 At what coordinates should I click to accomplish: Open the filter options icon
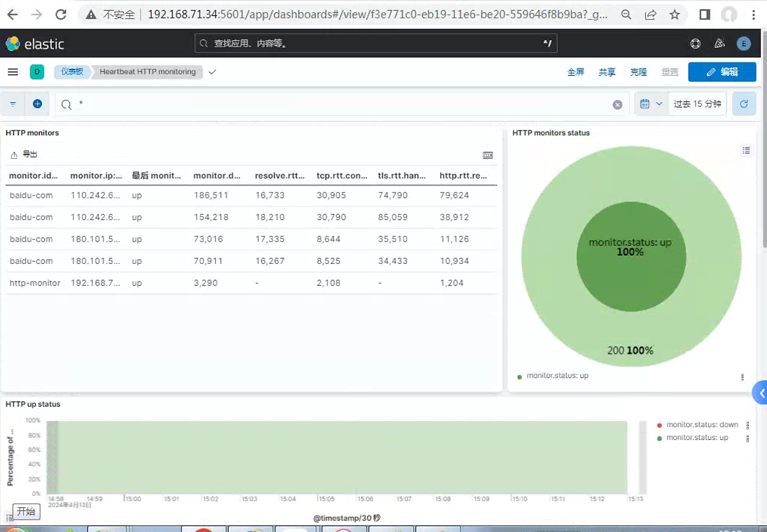(13, 104)
